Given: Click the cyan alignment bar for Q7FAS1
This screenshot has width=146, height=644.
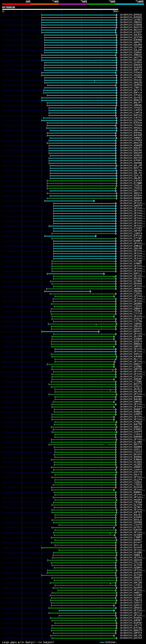Looking at the screenshot, I should pos(82,95).
